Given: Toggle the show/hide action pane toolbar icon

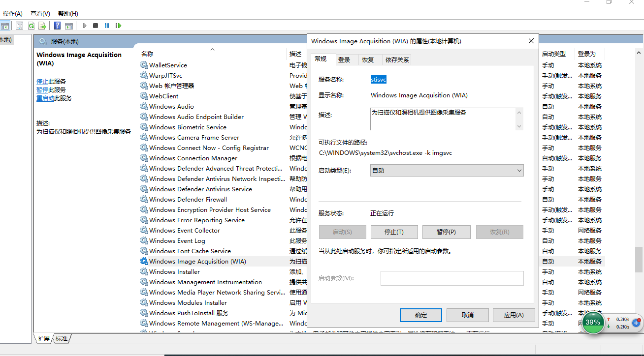Looking at the screenshot, I should click(69, 26).
